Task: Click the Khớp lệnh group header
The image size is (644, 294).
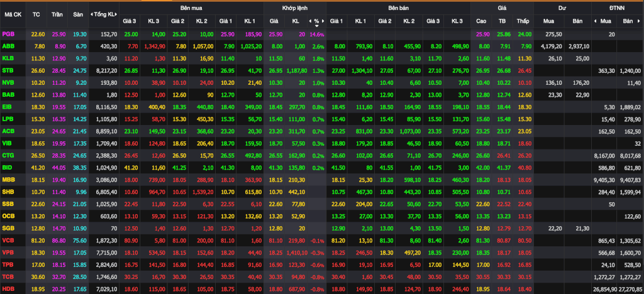Action: [x=294, y=8]
